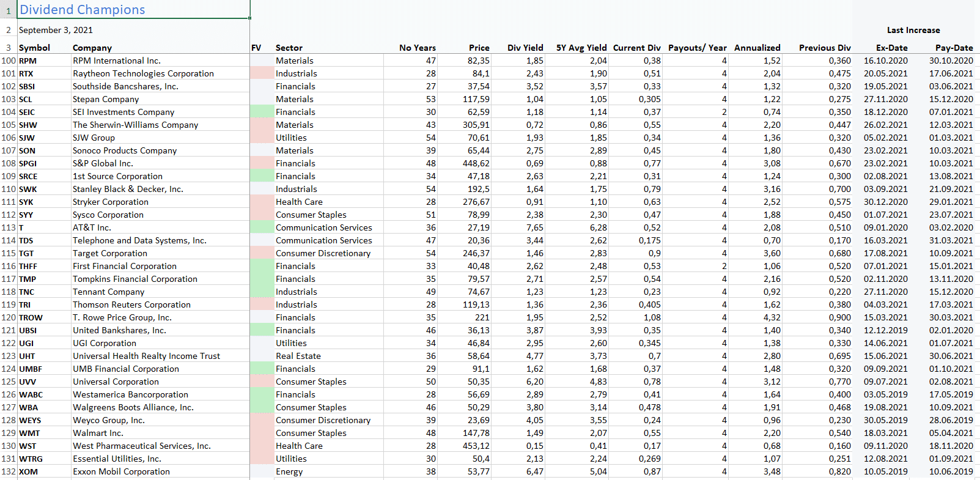Click the pink FV cell for RTX
The height and width of the screenshot is (480, 980).
[x=262, y=73]
